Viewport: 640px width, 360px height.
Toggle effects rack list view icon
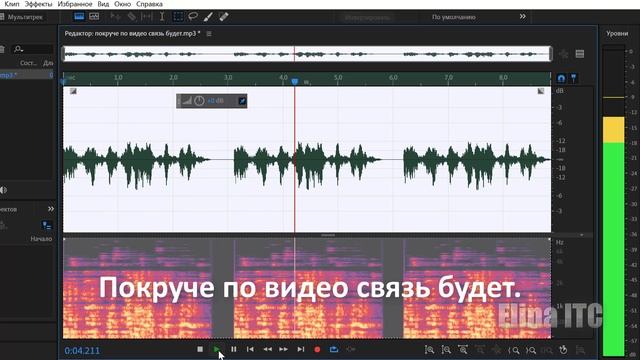(x=47, y=225)
